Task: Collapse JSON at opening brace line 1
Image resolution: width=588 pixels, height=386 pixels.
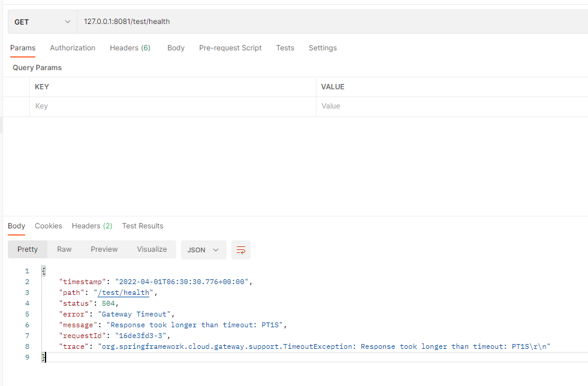Action: (44, 271)
